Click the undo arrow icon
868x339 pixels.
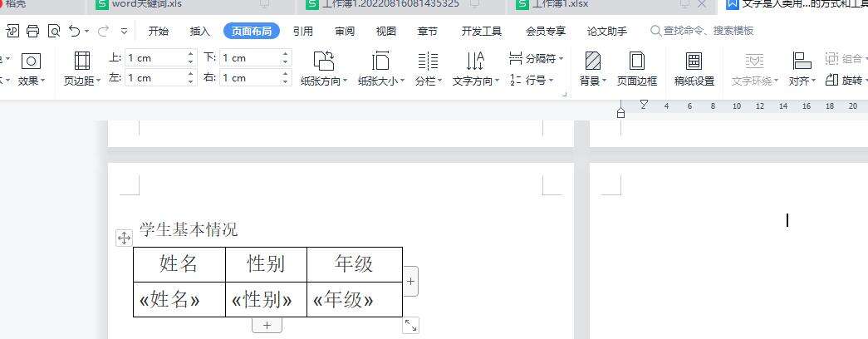tap(75, 31)
